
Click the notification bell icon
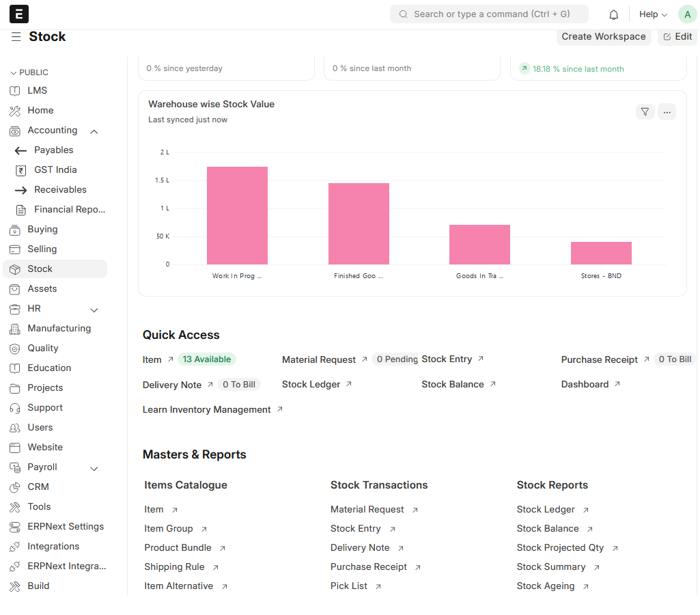pyautogui.click(x=613, y=14)
